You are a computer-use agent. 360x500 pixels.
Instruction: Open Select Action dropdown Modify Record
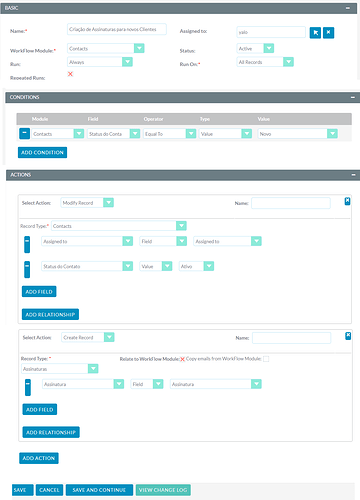[x=87, y=203]
